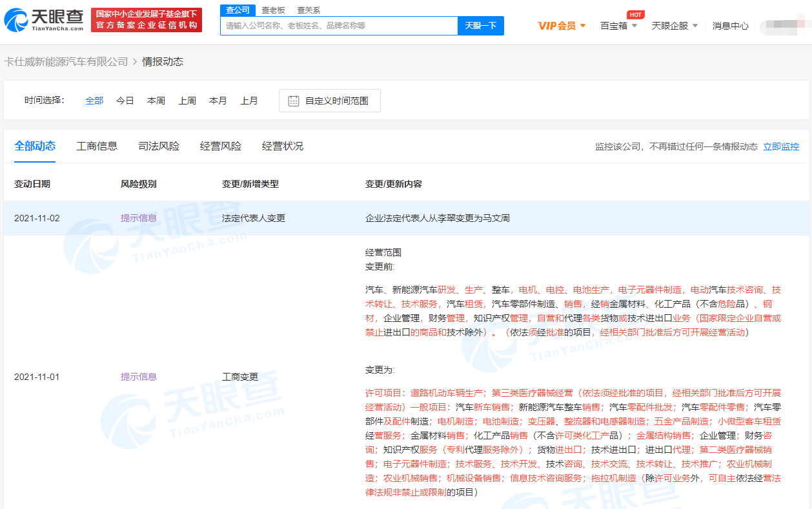Click the 天眼一下 search button
Screen dimensions: 812x509
pyautogui.click(x=481, y=26)
